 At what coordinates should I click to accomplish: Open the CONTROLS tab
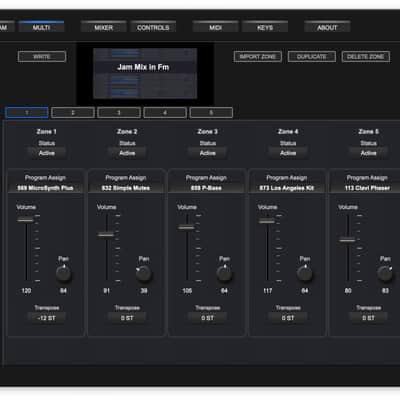coord(153,27)
